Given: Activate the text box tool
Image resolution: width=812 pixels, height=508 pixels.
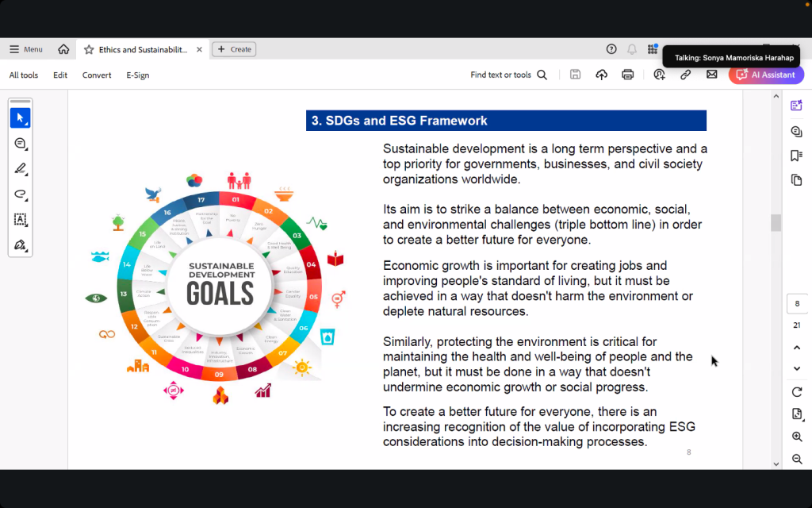Looking at the screenshot, I should (x=20, y=220).
